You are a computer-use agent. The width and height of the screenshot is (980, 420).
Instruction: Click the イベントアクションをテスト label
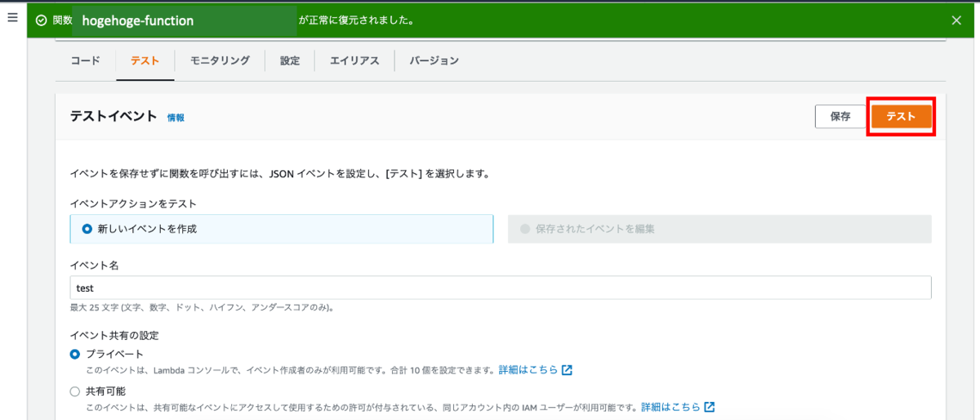(133, 203)
